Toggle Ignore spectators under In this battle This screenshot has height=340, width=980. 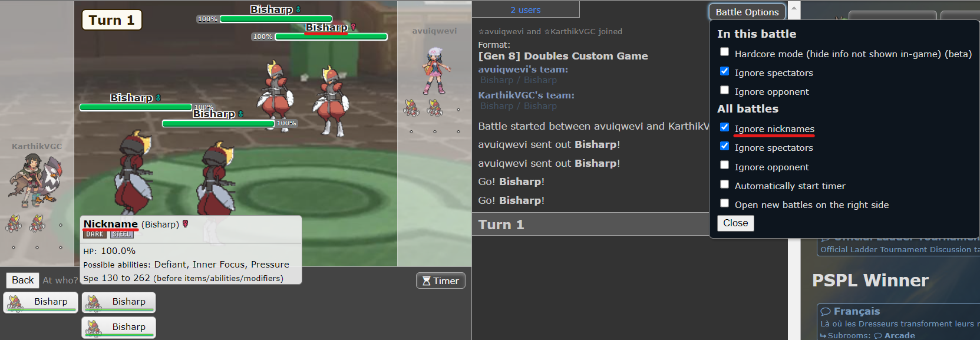click(x=724, y=71)
